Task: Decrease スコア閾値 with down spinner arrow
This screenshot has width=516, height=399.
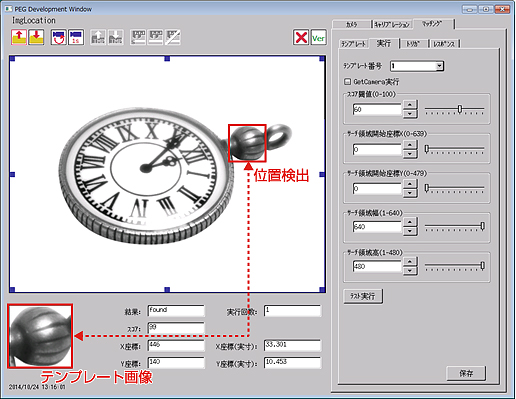Action: [410, 114]
